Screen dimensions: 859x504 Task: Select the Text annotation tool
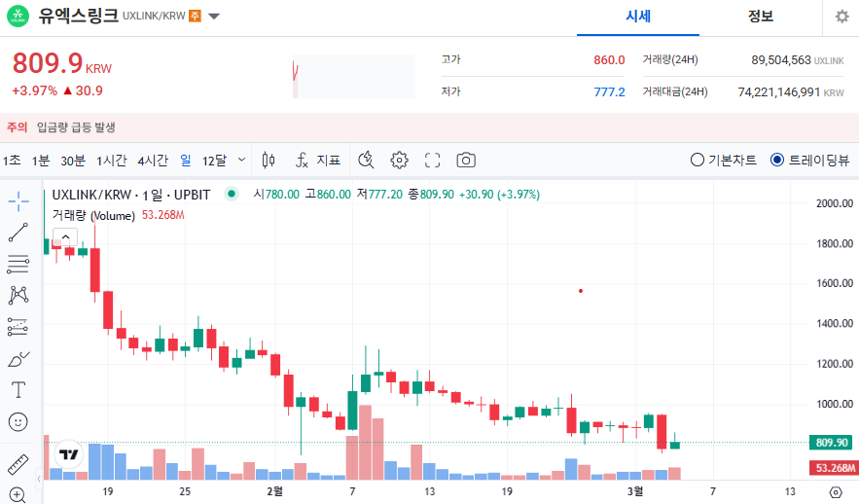(x=18, y=390)
